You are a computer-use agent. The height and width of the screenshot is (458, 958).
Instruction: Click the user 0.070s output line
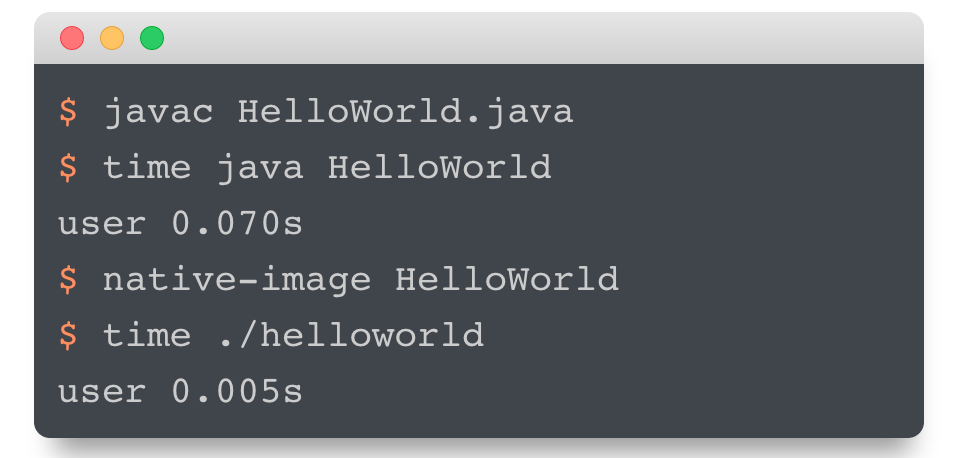180,224
